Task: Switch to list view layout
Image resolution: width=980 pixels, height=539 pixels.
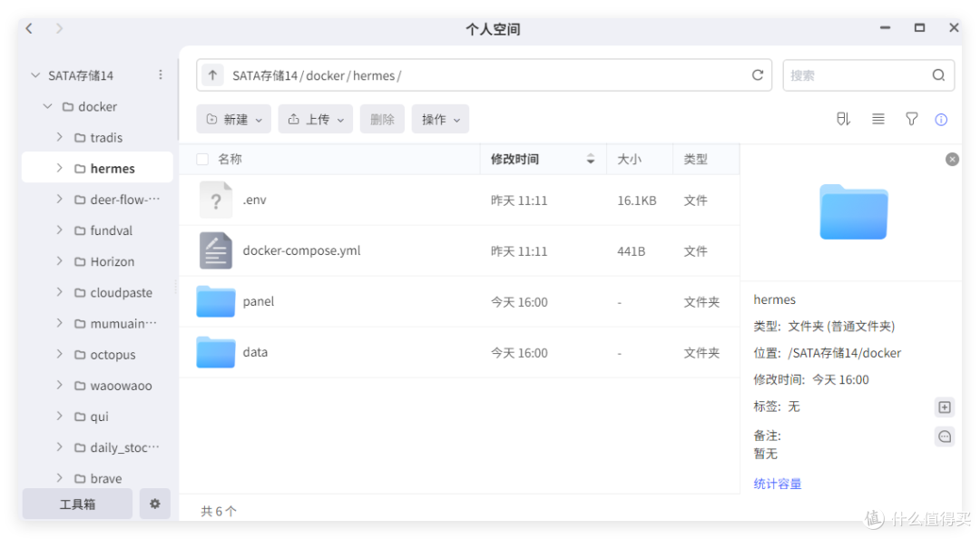Action: 878,119
